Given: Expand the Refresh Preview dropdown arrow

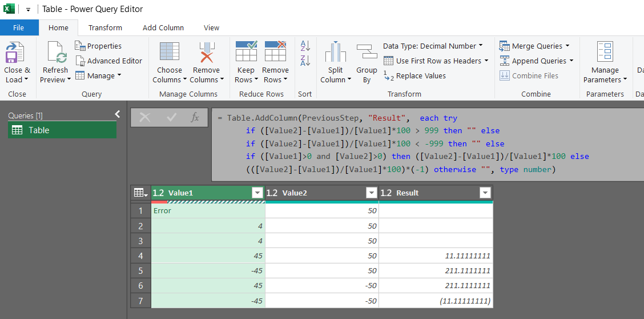Looking at the screenshot, I should 69,80.
